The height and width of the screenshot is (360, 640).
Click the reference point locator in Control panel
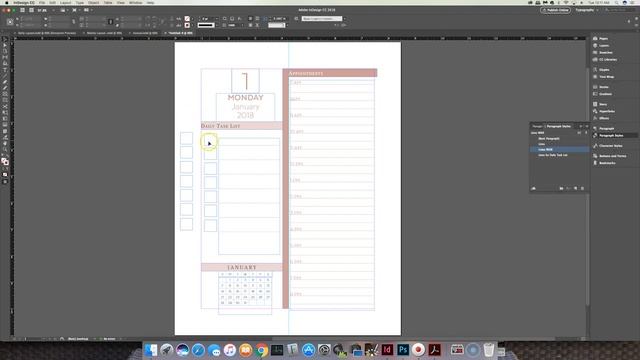coord(10,22)
